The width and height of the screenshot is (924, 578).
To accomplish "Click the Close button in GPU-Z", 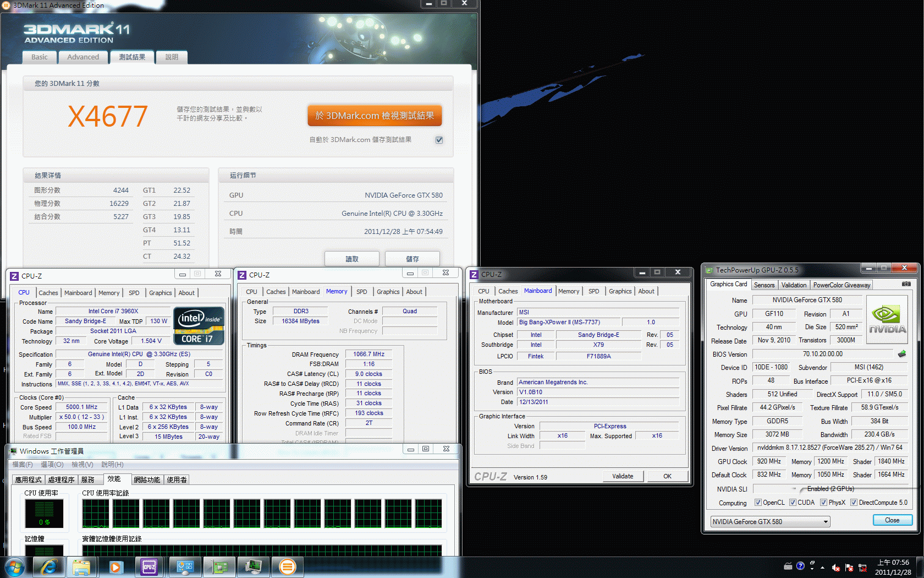I will click(892, 520).
